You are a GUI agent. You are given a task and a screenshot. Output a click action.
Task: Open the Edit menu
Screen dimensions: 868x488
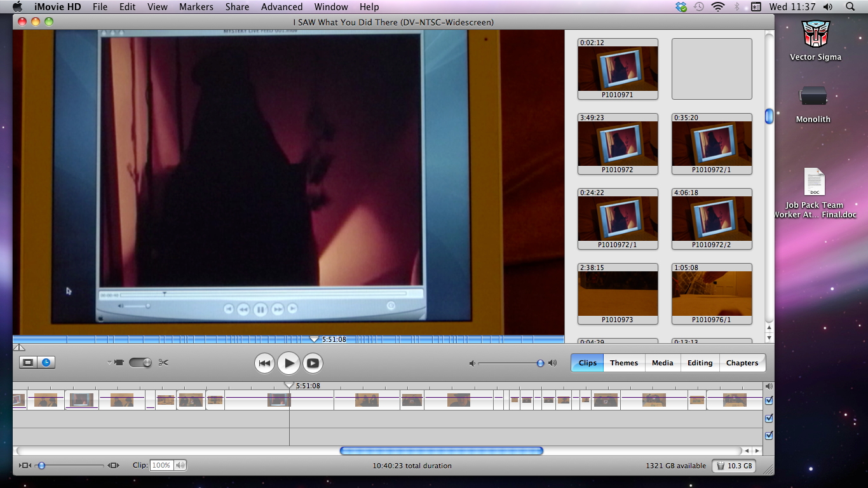click(128, 7)
